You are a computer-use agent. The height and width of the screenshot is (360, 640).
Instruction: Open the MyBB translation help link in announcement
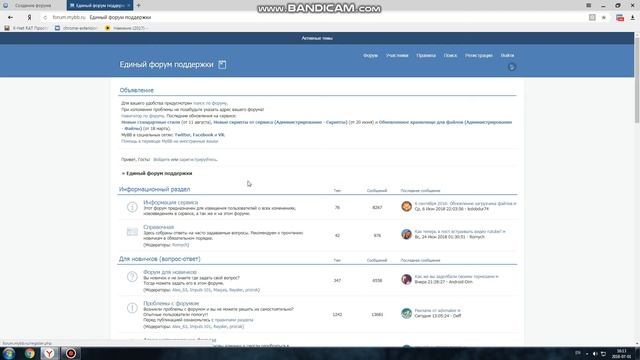pos(169,141)
